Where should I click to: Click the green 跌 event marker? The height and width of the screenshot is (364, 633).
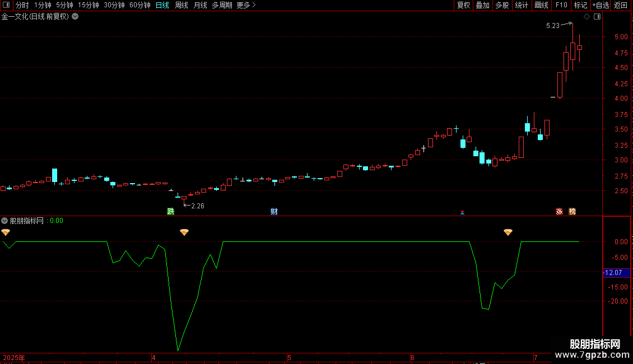click(171, 212)
